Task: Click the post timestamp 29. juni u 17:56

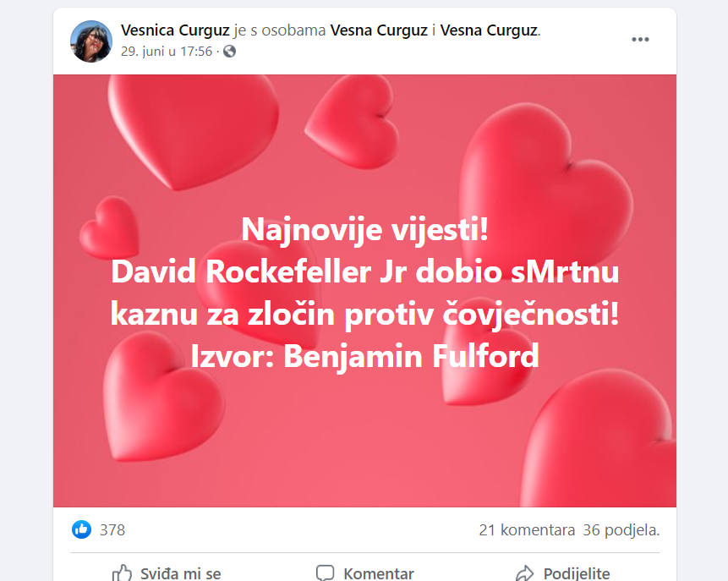Action: click(167, 51)
